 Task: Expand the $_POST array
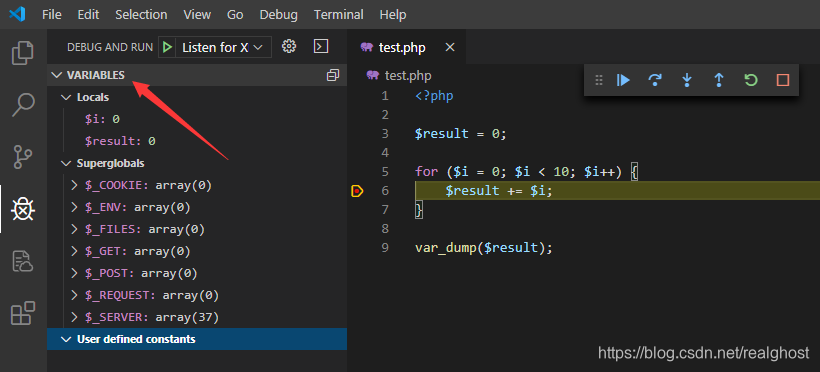point(75,273)
